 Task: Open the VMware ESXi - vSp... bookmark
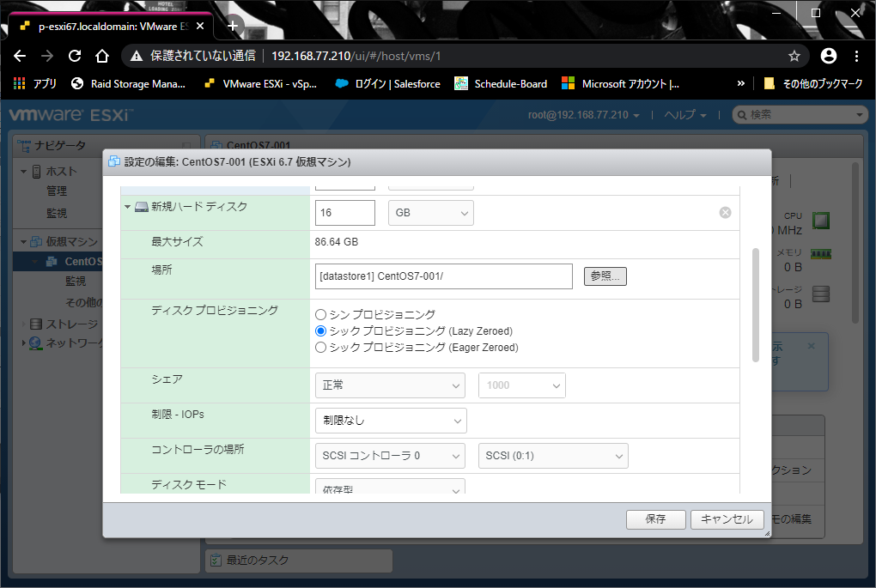[x=261, y=84]
